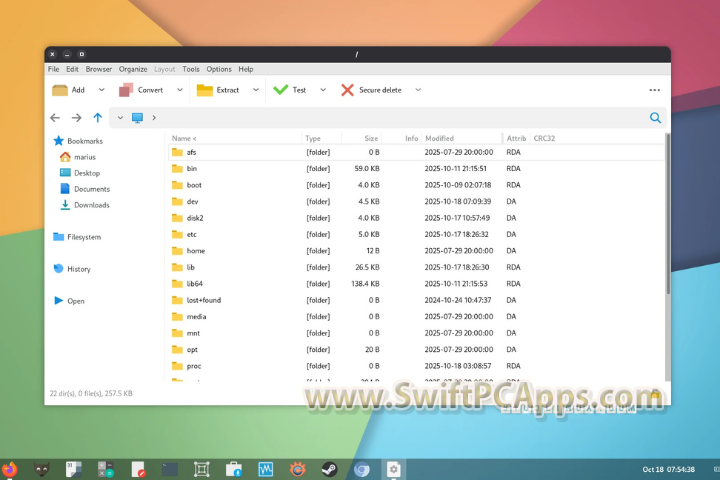Open address bar history dropdown chevron

120,118
